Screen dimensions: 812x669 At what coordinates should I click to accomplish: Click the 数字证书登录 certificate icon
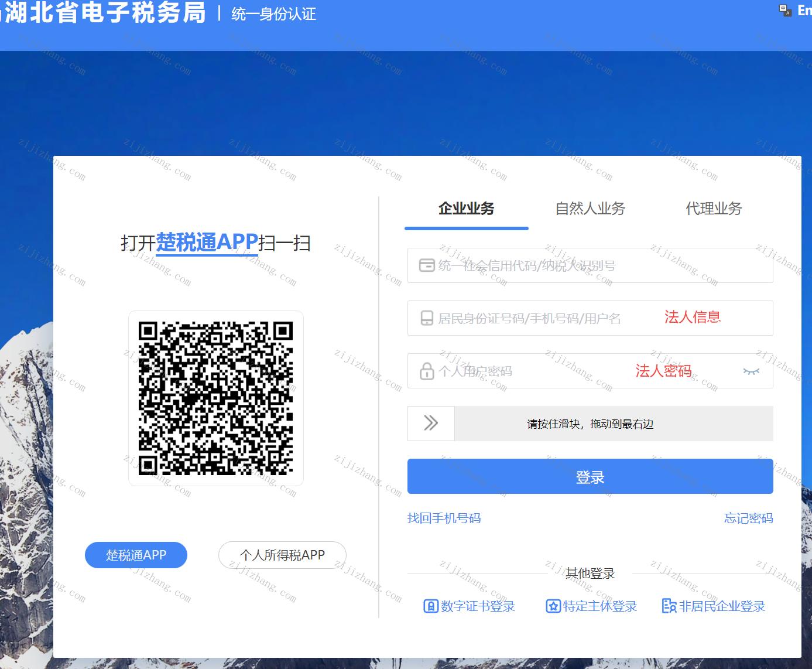(x=430, y=606)
